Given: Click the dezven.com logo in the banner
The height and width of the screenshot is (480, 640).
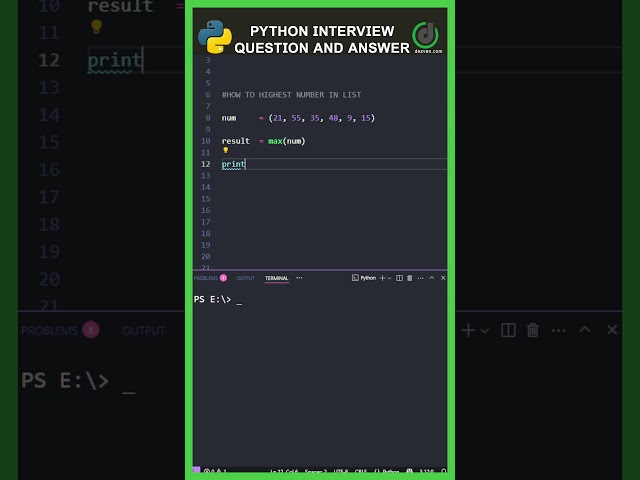Looking at the screenshot, I should click(426, 37).
